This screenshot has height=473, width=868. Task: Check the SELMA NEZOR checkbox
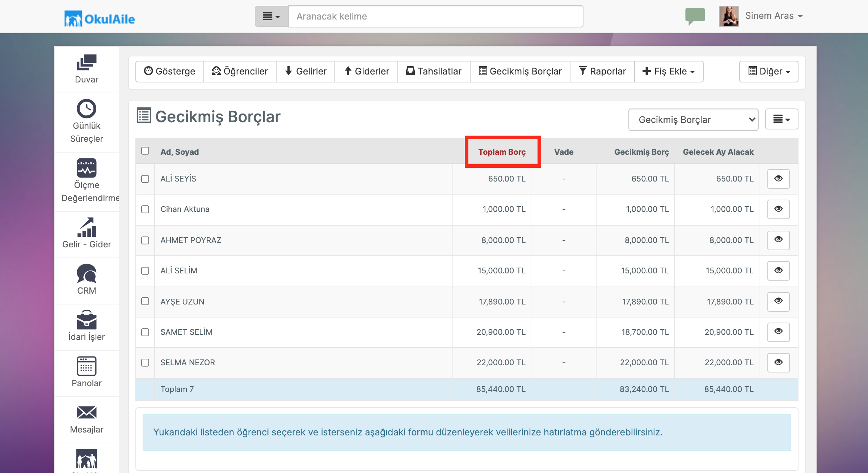[145, 363]
